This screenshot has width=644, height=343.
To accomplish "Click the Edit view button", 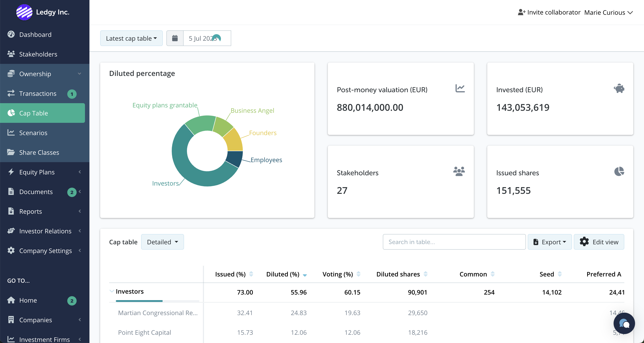I will click(599, 242).
